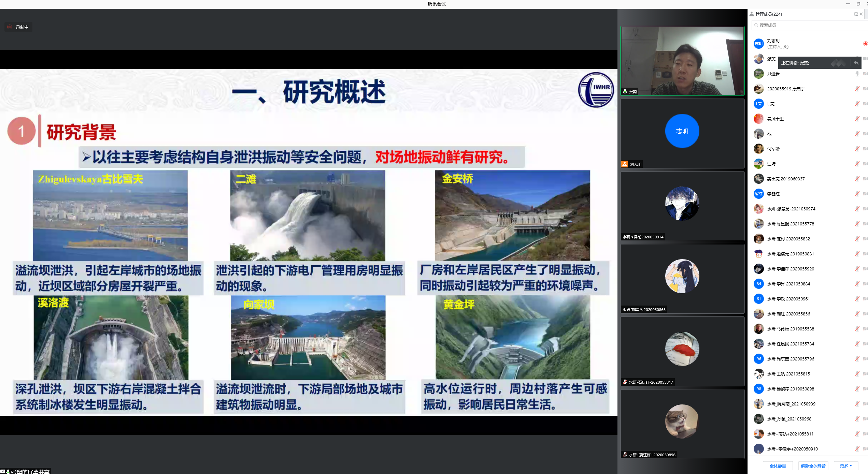Toggle 尹进步's microphone in member list
Viewport: 868px width, 474px height.
pyautogui.click(x=857, y=74)
